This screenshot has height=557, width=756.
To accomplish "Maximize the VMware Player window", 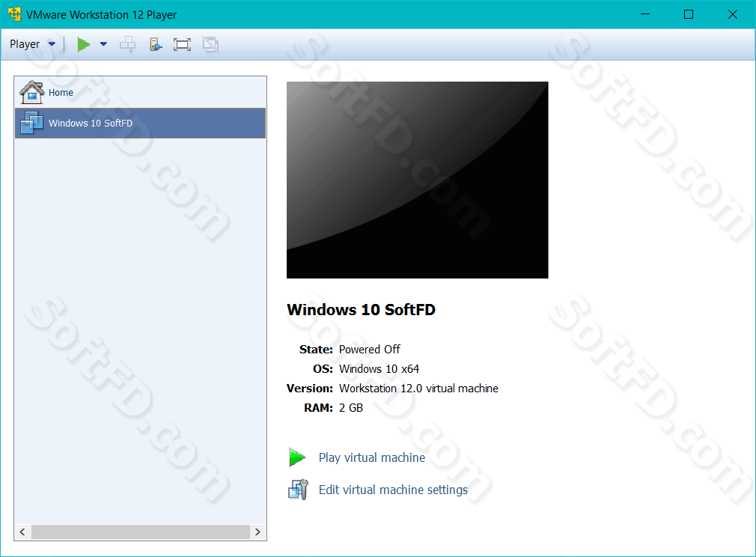I will tap(689, 14).
